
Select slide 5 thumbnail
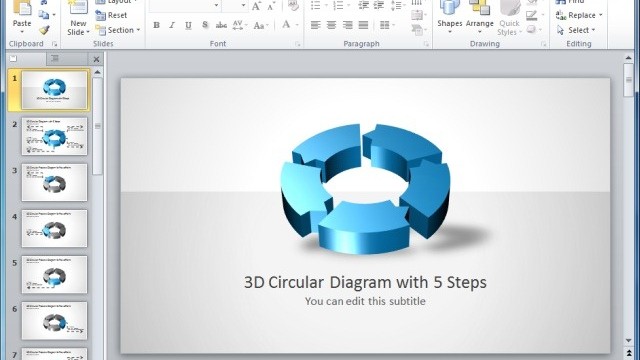click(54, 275)
